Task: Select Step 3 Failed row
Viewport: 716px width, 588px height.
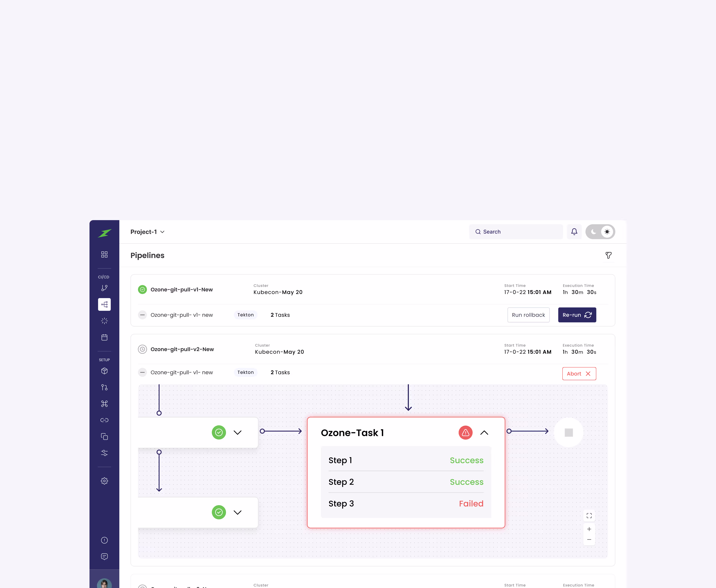Action: (406, 504)
